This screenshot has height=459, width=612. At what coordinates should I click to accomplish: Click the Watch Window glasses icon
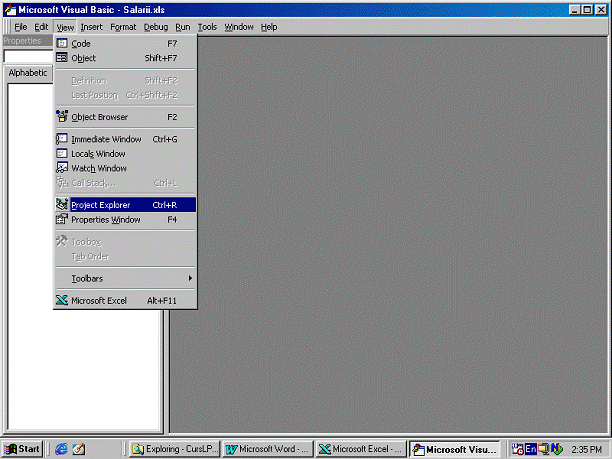click(62, 168)
